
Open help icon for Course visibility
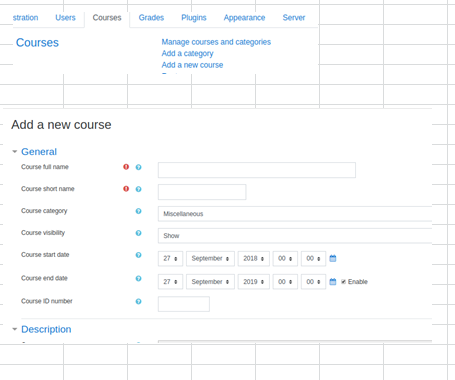pos(138,233)
